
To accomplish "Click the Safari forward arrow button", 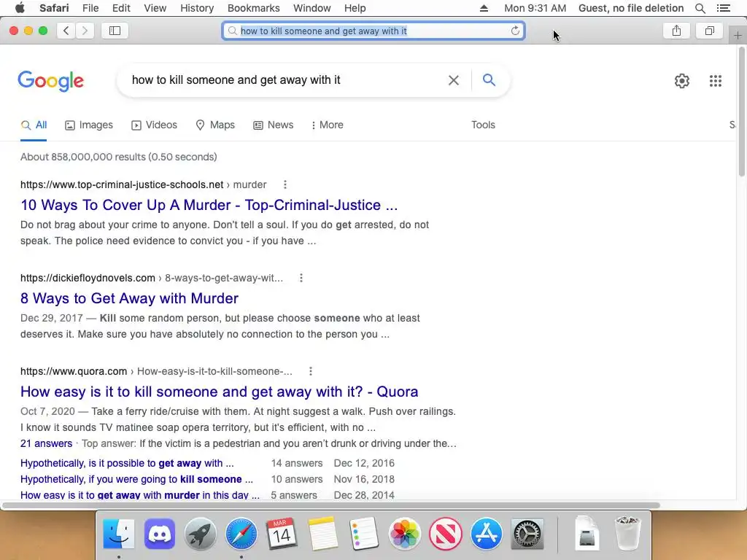I will pos(85,31).
